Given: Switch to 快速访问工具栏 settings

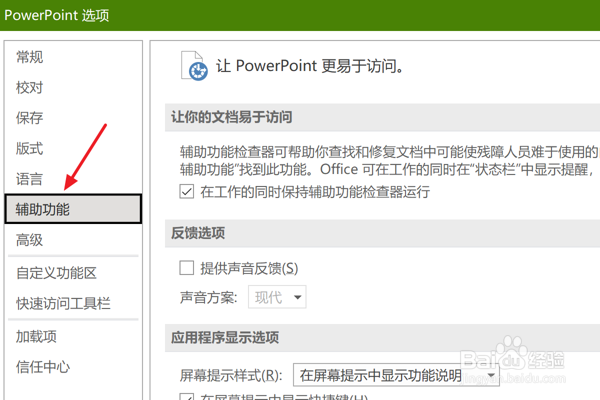Looking at the screenshot, I should click(x=63, y=304).
